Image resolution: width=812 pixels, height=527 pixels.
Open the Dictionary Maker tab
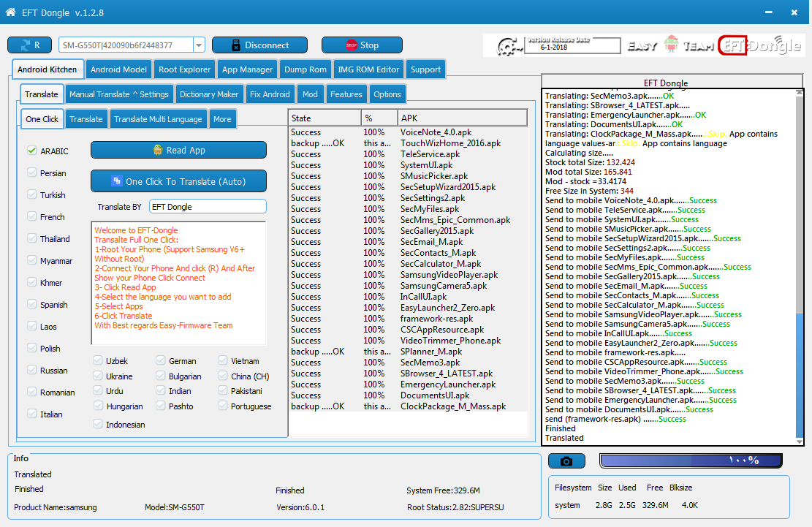[x=209, y=94]
